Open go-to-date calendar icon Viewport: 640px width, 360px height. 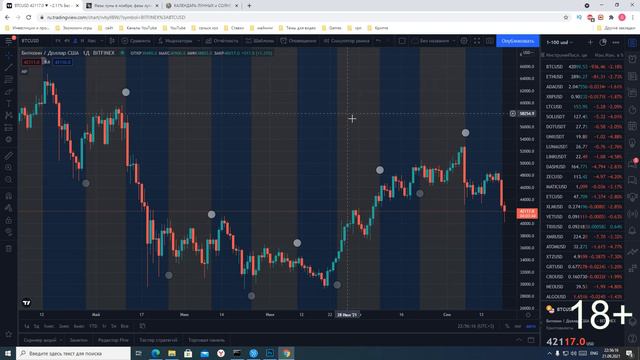point(142,326)
